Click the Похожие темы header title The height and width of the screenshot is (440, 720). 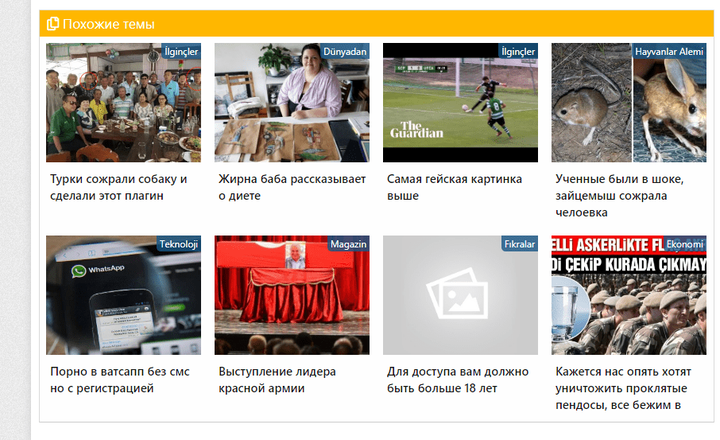[108, 24]
